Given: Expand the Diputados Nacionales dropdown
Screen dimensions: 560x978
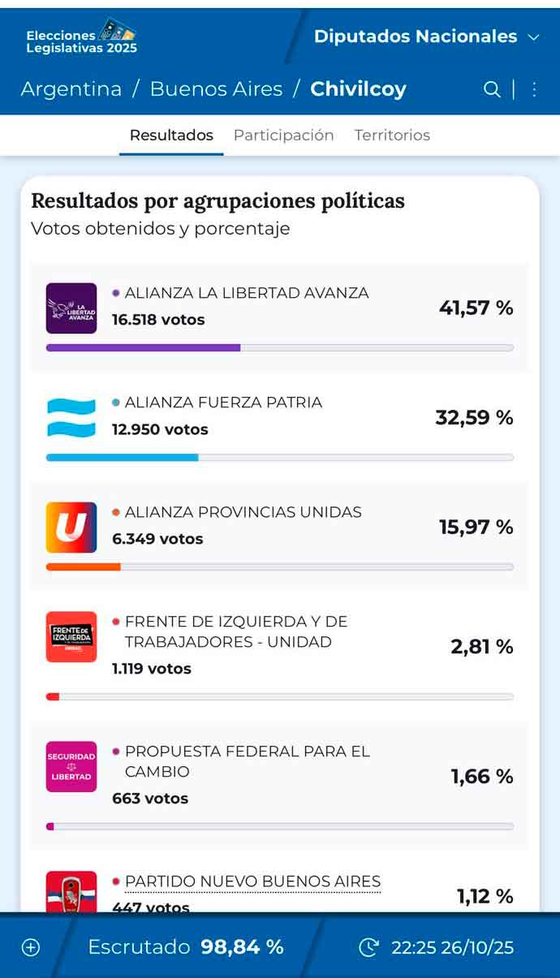Looking at the screenshot, I should 427,37.
